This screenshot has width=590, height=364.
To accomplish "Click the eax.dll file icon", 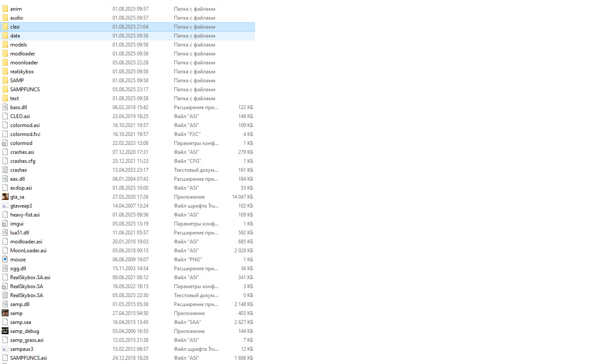I will [x=5, y=179].
